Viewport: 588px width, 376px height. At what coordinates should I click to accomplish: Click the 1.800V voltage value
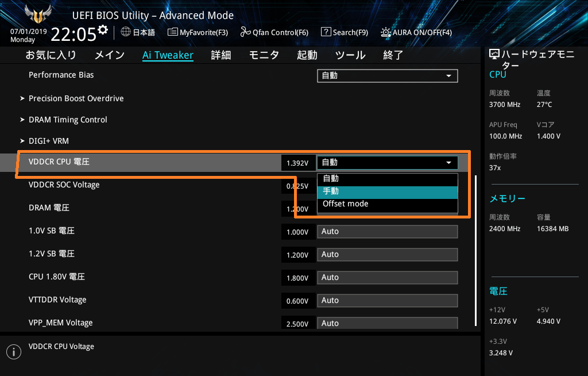297,278
